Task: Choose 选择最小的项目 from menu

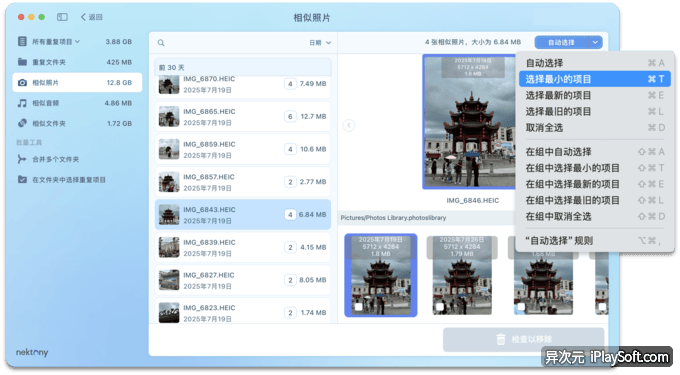Action: pos(595,79)
